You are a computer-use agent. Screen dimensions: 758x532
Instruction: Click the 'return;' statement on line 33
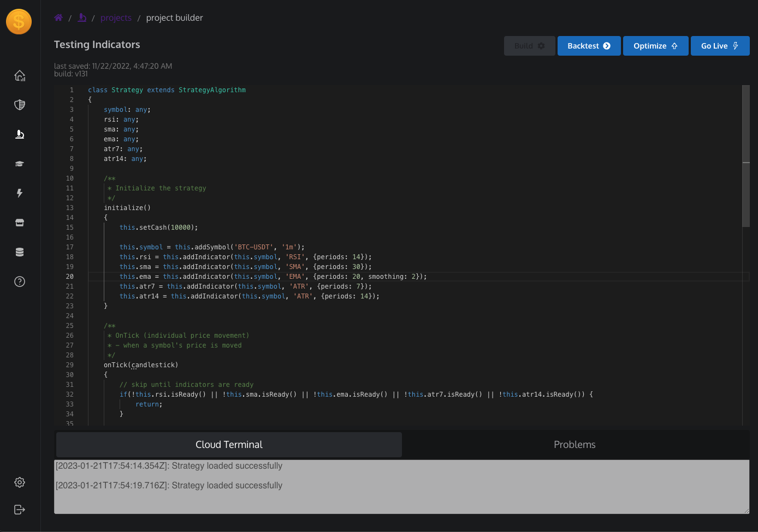[149, 404]
